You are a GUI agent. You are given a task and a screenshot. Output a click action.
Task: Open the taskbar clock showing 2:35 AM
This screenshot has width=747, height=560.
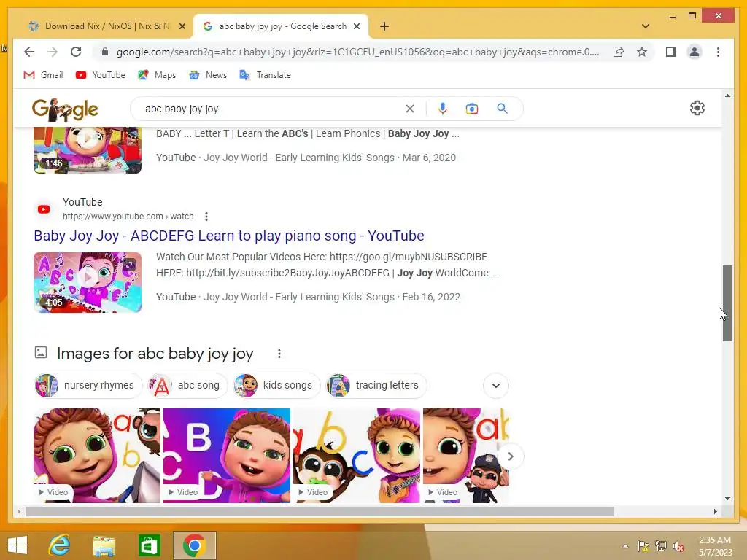point(715,546)
